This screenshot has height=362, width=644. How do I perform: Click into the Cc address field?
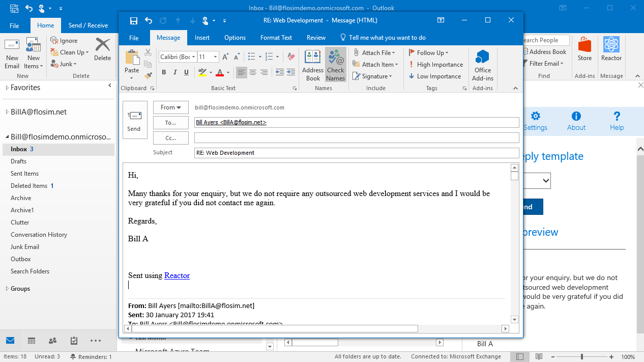pos(357,138)
